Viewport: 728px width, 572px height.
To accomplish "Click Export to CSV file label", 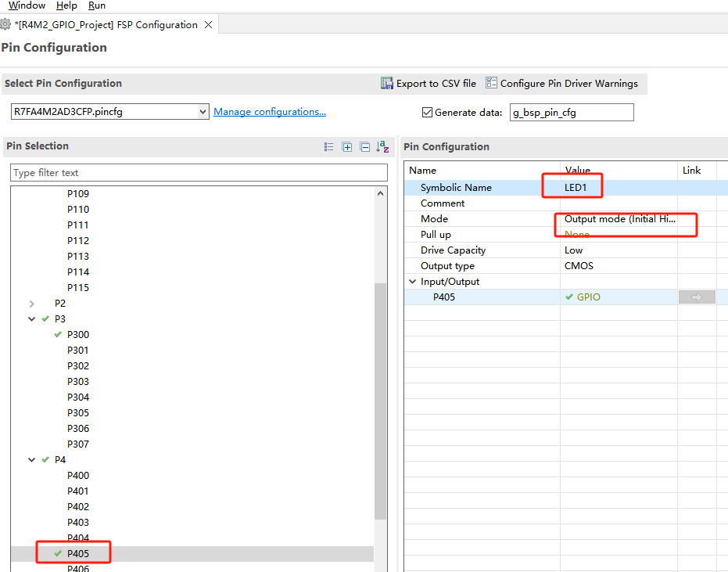I will [436, 84].
